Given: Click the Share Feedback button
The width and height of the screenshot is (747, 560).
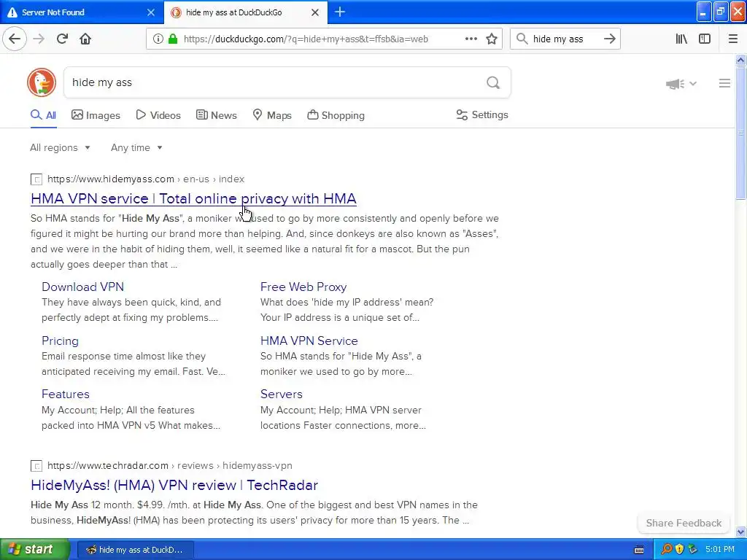Looking at the screenshot, I should 684,523.
